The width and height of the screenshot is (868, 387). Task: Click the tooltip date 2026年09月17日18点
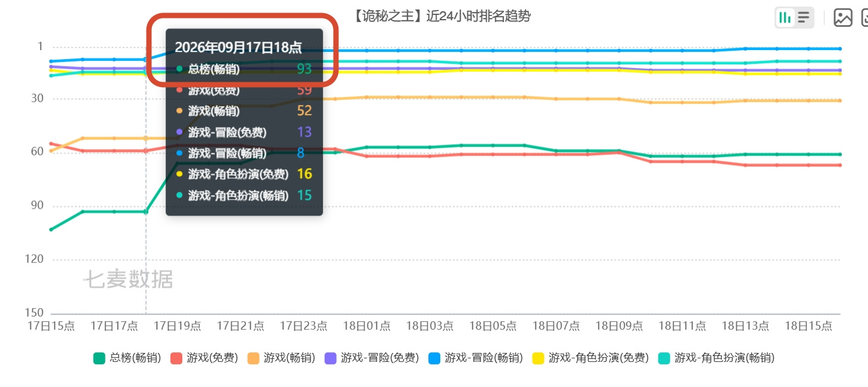(x=238, y=48)
